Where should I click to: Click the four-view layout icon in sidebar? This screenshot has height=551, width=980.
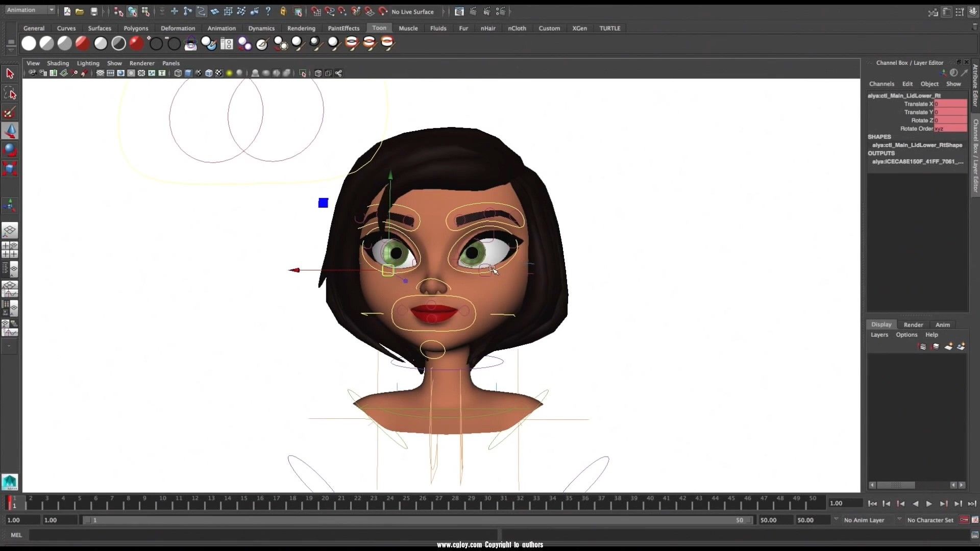10,250
